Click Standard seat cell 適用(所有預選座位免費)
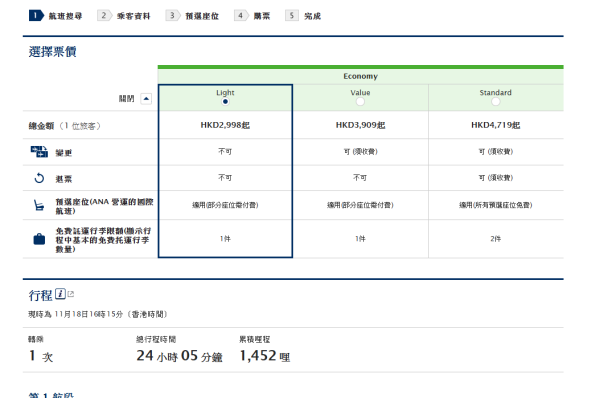This screenshot has width=600, height=398. 496,205
